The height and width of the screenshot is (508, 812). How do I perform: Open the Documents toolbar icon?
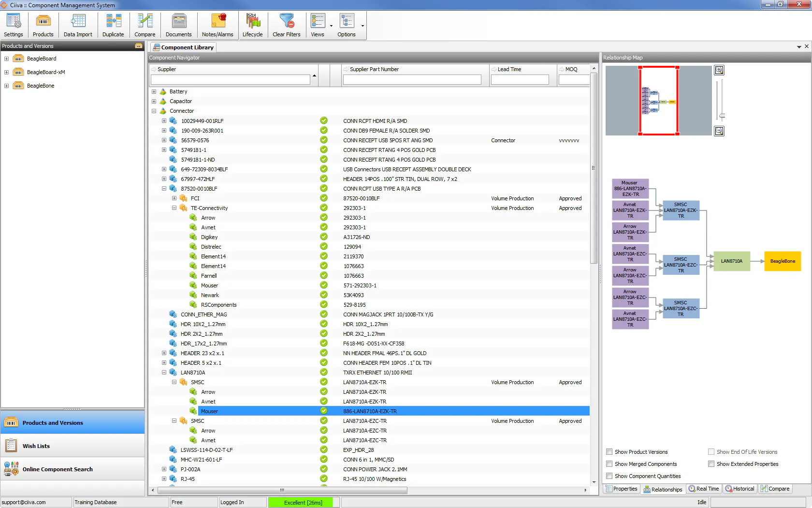coord(178,25)
